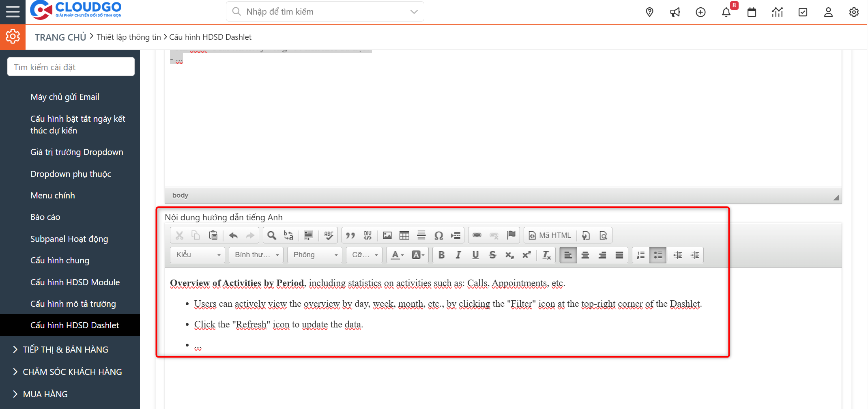Insert a table into the editor
Viewport: 868px width, 409px height.
[x=404, y=235]
